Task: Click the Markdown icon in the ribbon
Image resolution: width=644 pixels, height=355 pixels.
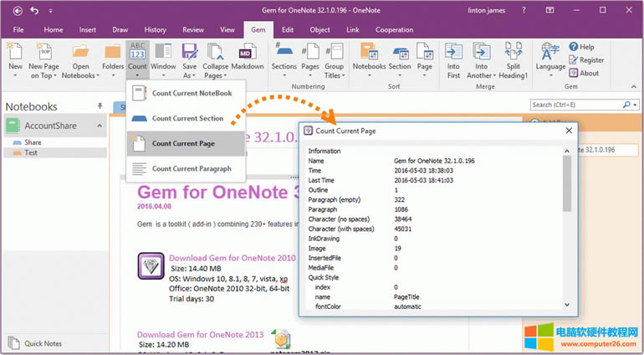Action: pyautogui.click(x=247, y=56)
